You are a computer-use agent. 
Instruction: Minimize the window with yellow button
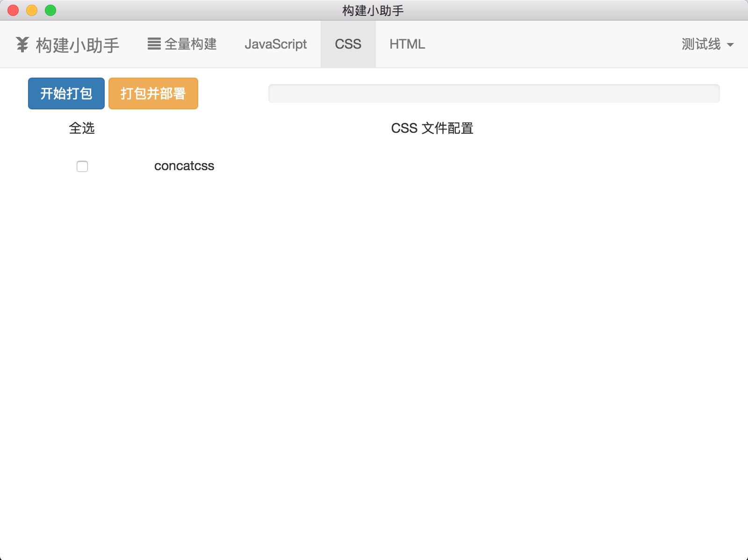pos(32,10)
